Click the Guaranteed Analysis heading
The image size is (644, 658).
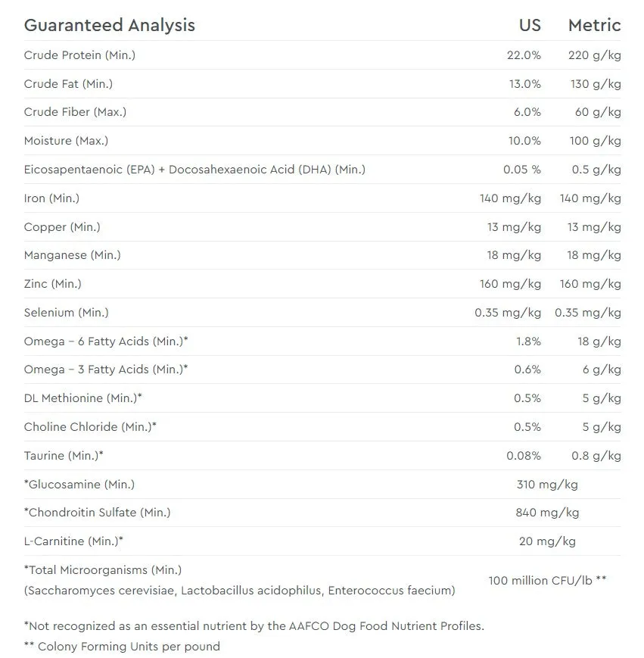tap(110, 25)
